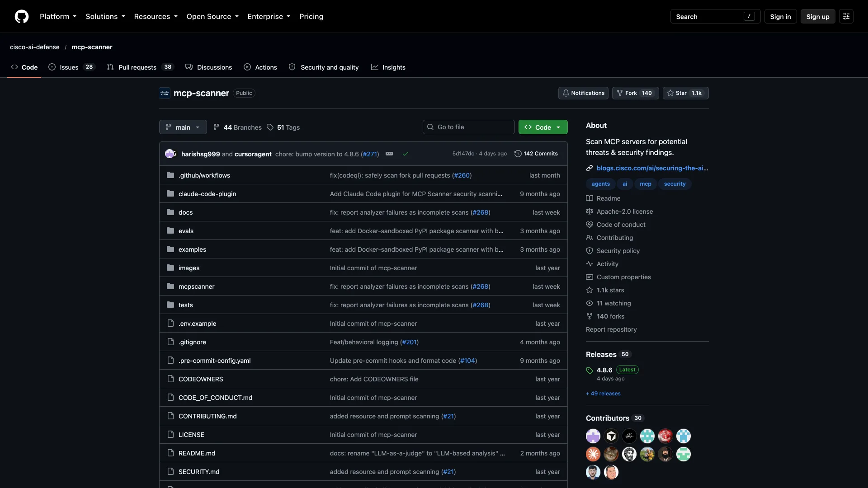Click the green check status icon
This screenshot has height=488, width=868.
(406, 154)
